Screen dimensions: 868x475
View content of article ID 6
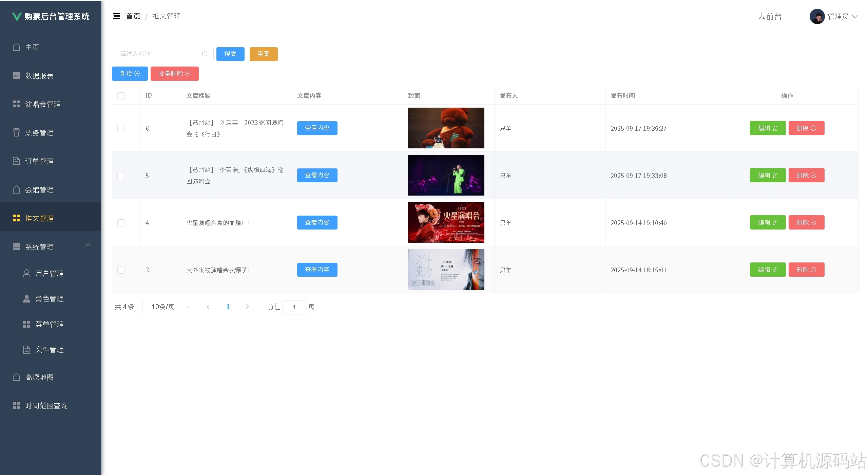click(x=317, y=128)
